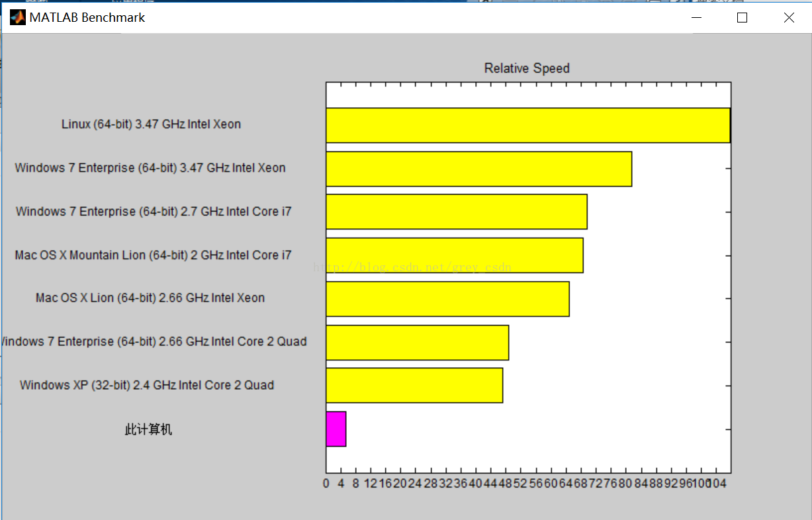Select the Mac OS X Mountain Lion bar
The image size is (812, 520).
pos(455,255)
